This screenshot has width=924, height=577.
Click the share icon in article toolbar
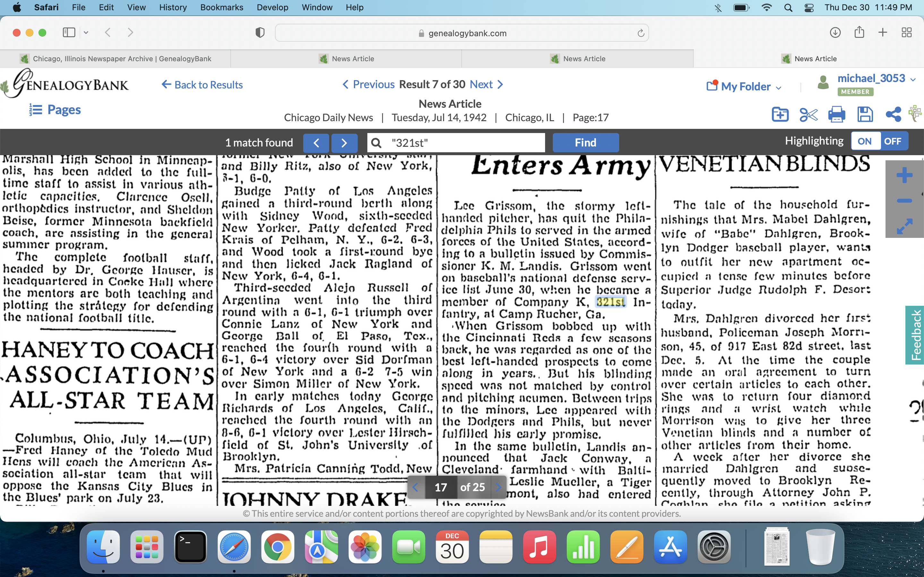coord(893,114)
